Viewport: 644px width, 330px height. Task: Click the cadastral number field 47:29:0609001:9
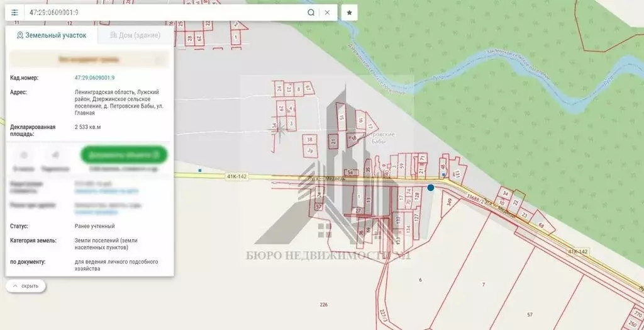(164, 13)
